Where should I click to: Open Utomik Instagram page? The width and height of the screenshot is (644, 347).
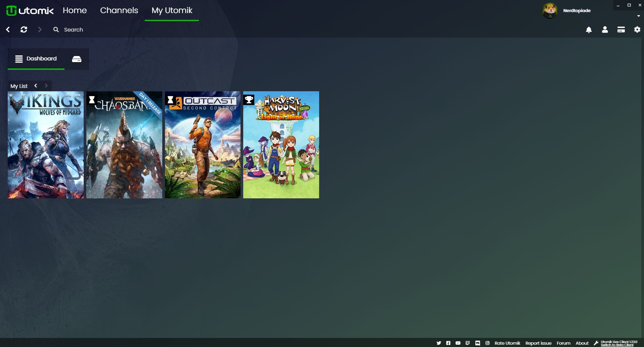[x=487, y=343]
